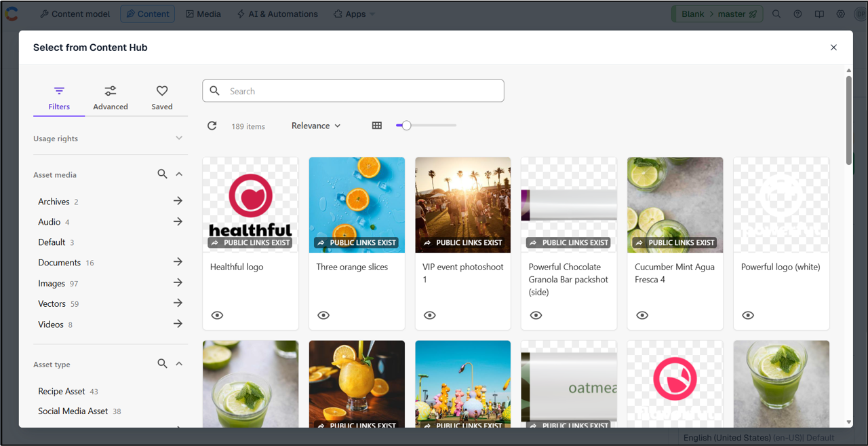This screenshot has width=868, height=446.
Task: Preview the VIP event photoshoot 1 asset
Action: point(429,315)
